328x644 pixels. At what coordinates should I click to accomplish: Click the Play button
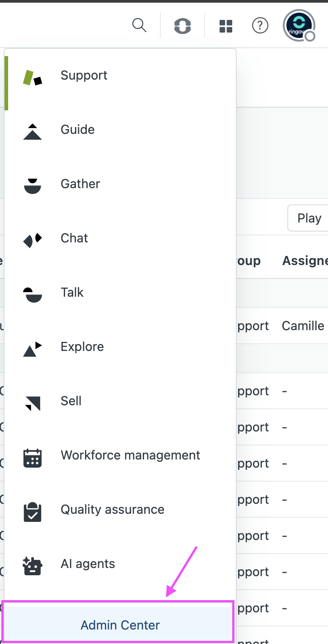tap(309, 218)
